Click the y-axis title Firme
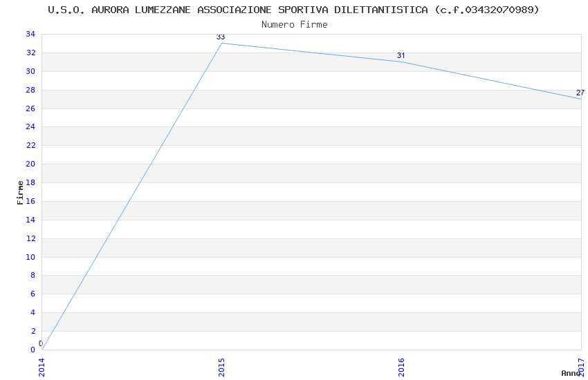The width and height of the screenshot is (588, 380). click(20, 193)
